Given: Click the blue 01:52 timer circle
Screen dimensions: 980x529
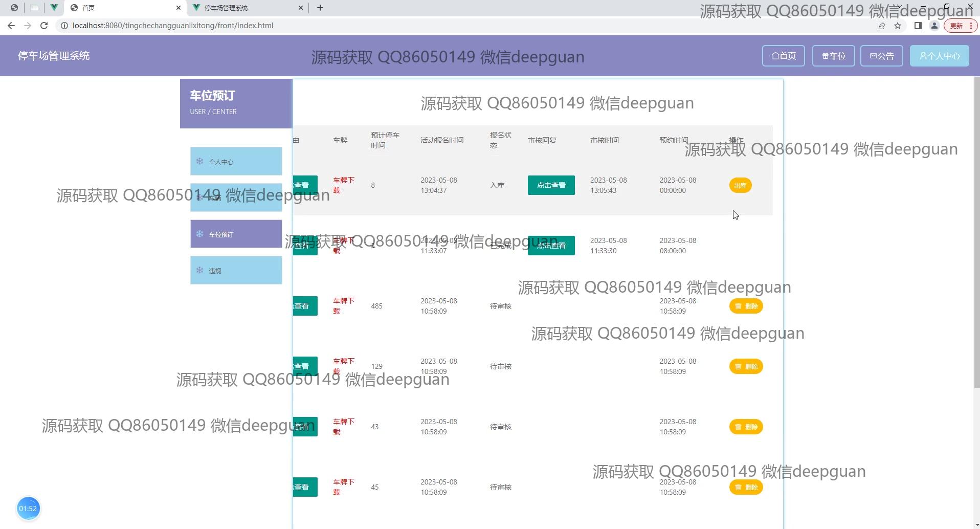Looking at the screenshot, I should pyautogui.click(x=28, y=508).
